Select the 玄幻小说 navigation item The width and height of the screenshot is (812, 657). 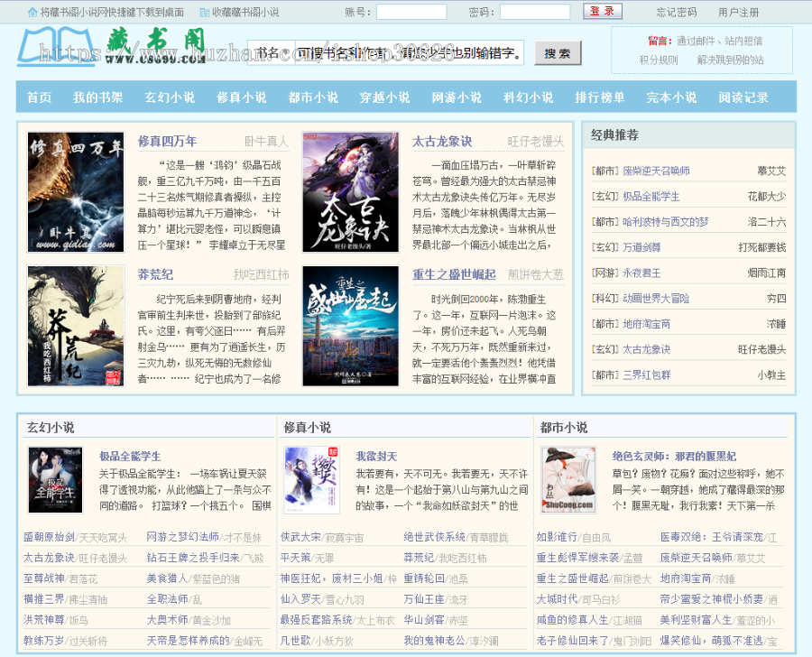[x=170, y=97]
